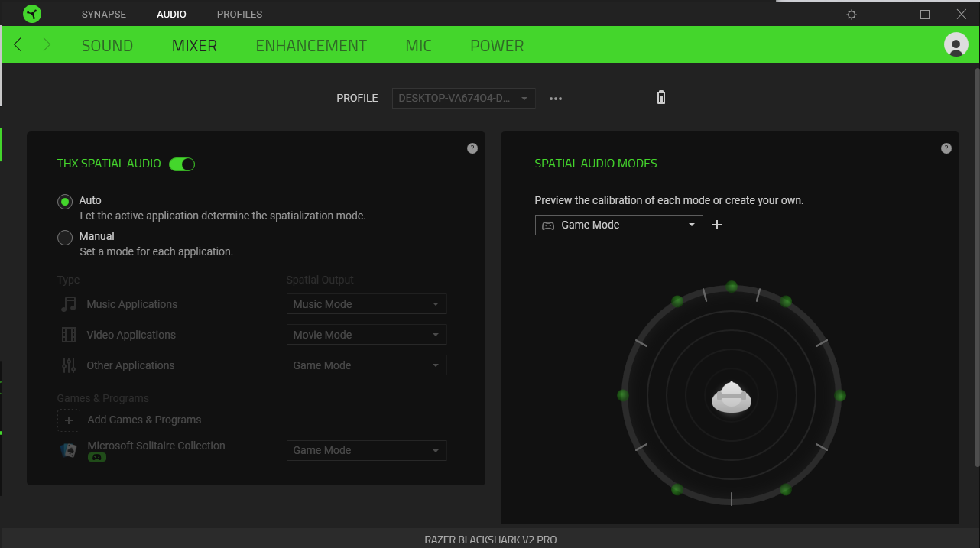Select the Auto radio button
This screenshot has width=980, height=548.
(x=65, y=201)
